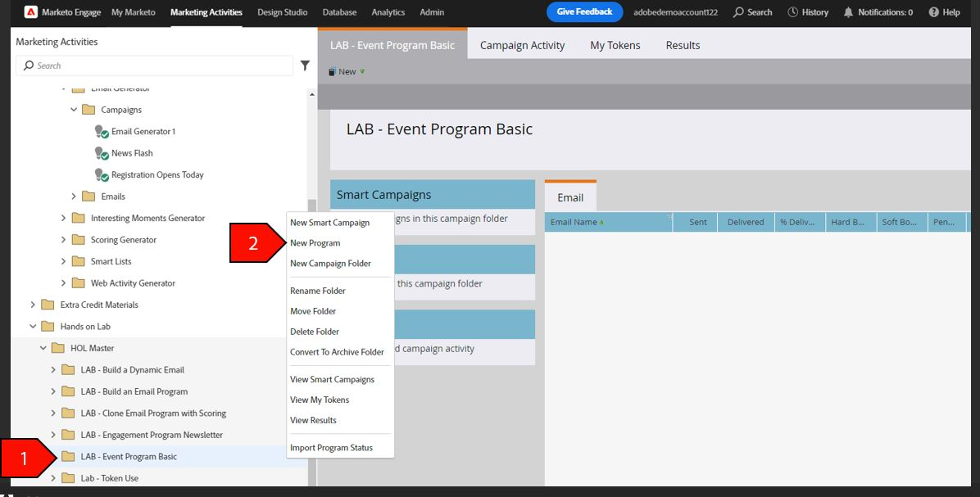This screenshot has width=980, height=497.
Task: Choose New Program from context menu
Action: point(315,243)
